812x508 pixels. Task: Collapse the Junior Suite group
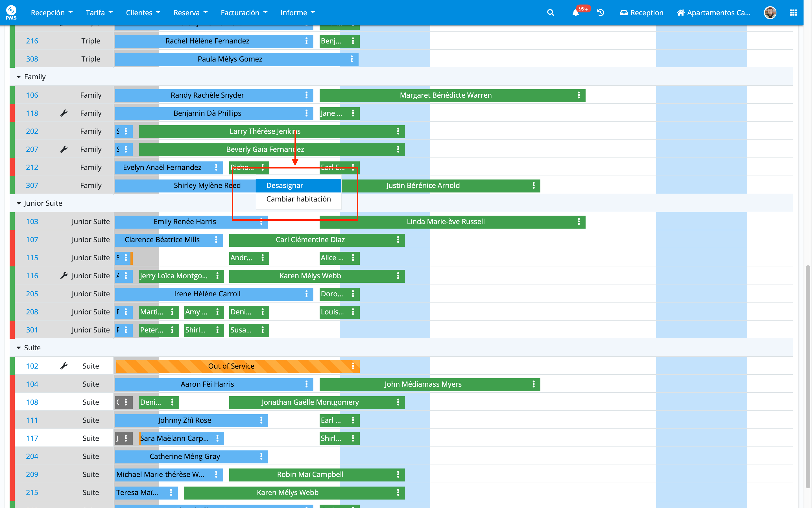pyautogui.click(x=19, y=203)
